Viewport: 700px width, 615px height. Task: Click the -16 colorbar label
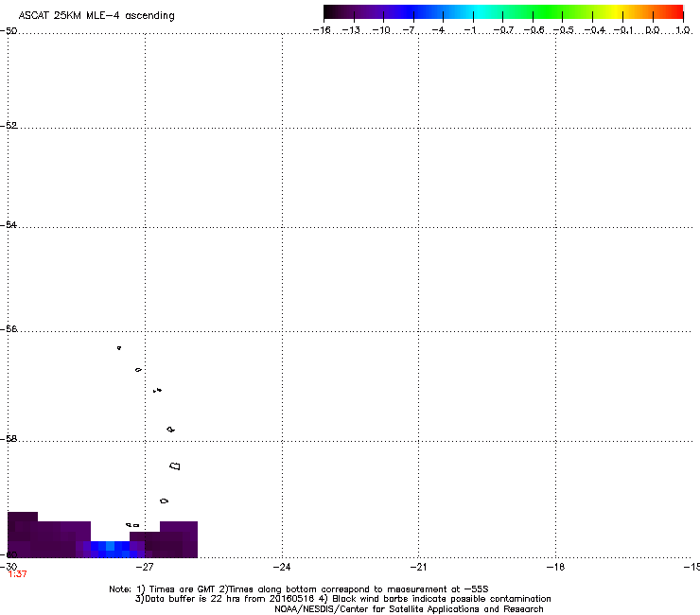(322, 30)
